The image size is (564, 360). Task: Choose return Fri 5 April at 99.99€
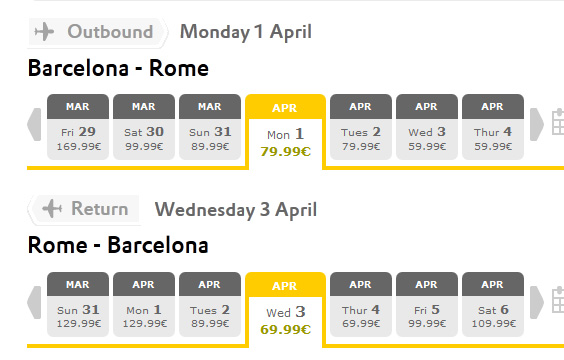(x=427, y=304)
